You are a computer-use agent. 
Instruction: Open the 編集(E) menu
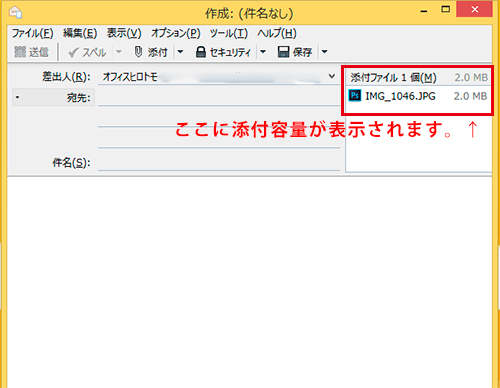pyautogui.click(x=80, y=33)
